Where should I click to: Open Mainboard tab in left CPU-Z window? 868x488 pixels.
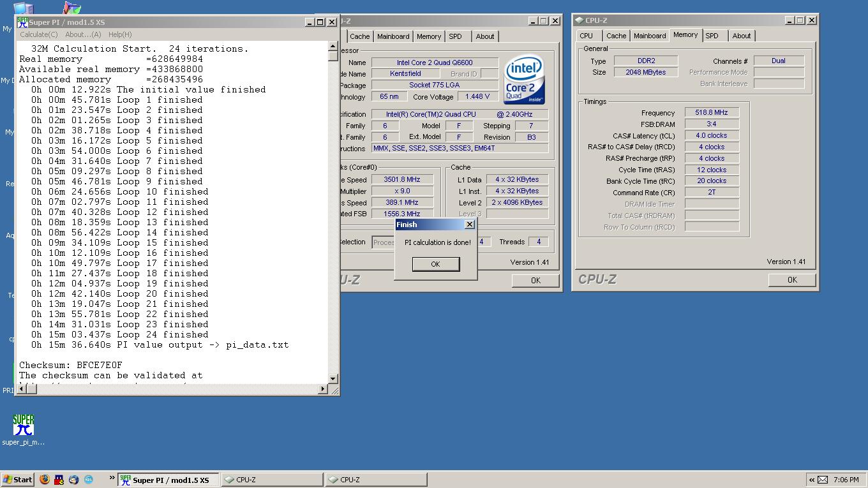[393, 36]
